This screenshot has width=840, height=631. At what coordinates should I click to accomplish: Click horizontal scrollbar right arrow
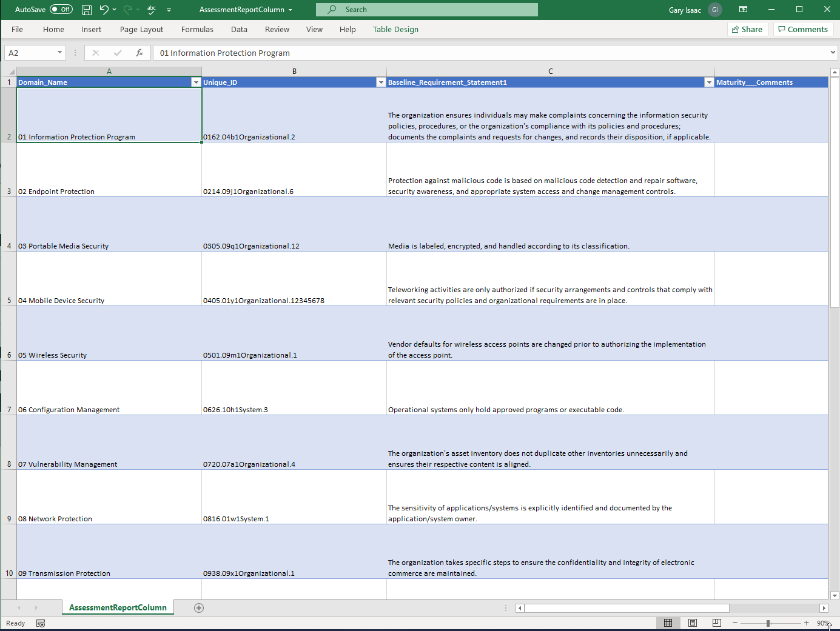pyautogui.click(x=824, y=608)
